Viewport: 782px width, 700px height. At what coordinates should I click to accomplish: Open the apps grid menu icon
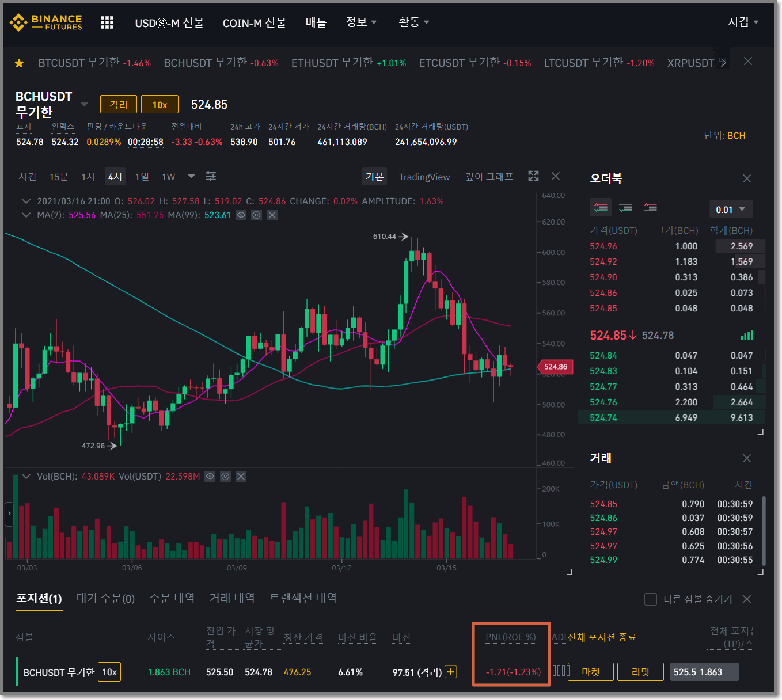click(x=107, y=22)
